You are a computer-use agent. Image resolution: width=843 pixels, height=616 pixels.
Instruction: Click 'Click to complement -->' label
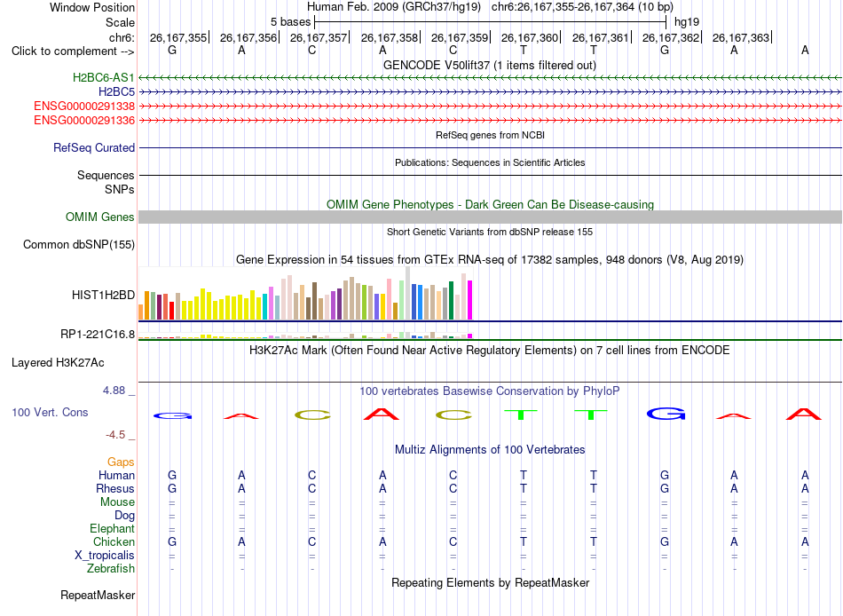pos(73,51)
